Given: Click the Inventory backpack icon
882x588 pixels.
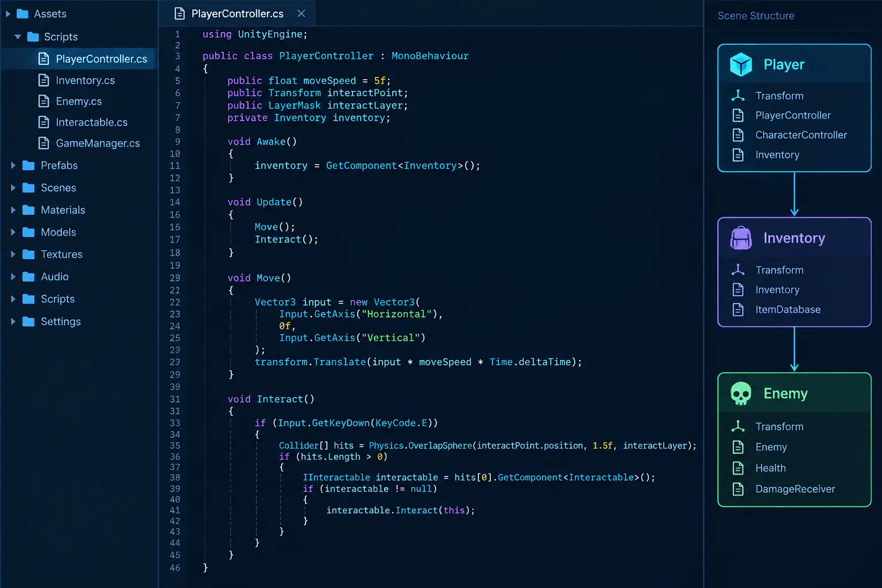Looking at the screenshot, I should pos(741,238).
